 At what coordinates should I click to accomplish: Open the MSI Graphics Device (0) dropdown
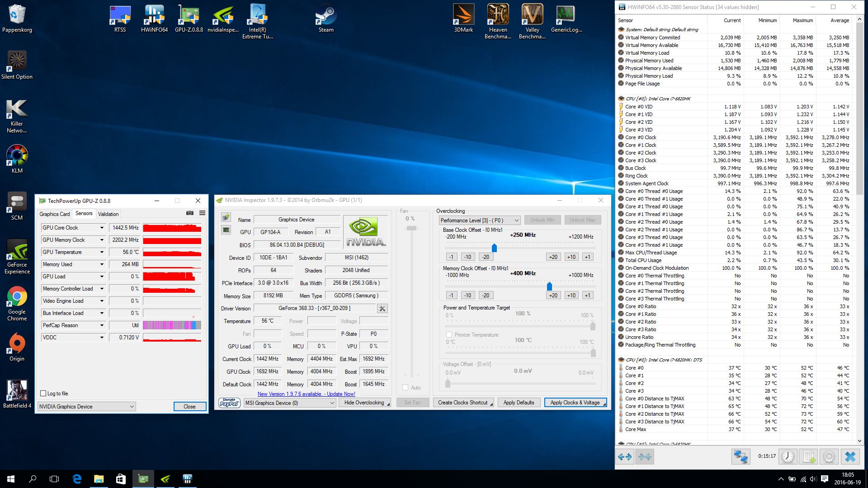click(x=290, y=403)
